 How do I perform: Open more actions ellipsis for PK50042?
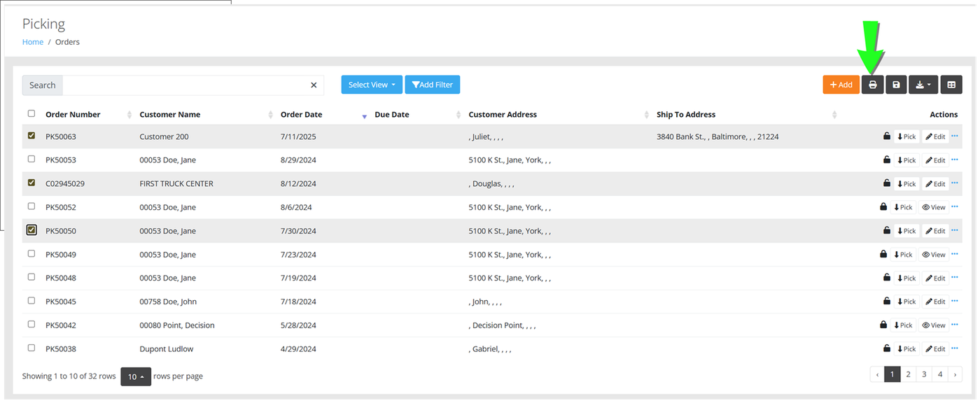pos(955,325)
